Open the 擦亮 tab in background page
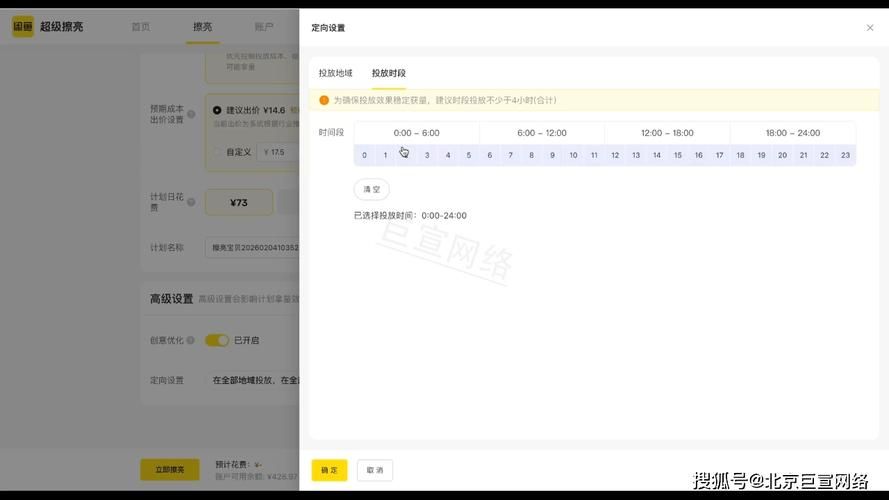Viewport: 889px width, 500px height. 202,27
